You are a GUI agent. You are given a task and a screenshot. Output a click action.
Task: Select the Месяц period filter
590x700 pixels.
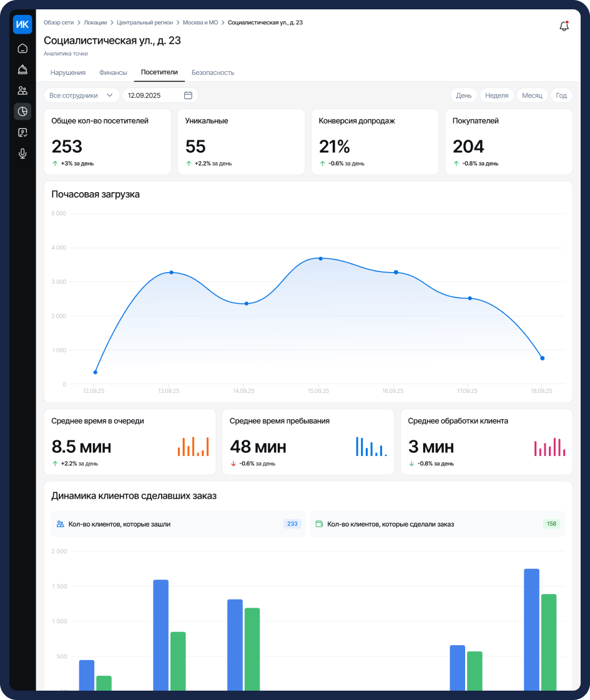click(532, 95)
